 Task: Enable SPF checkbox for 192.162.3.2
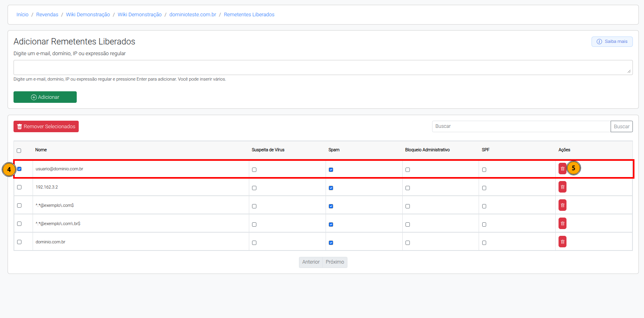484,188
